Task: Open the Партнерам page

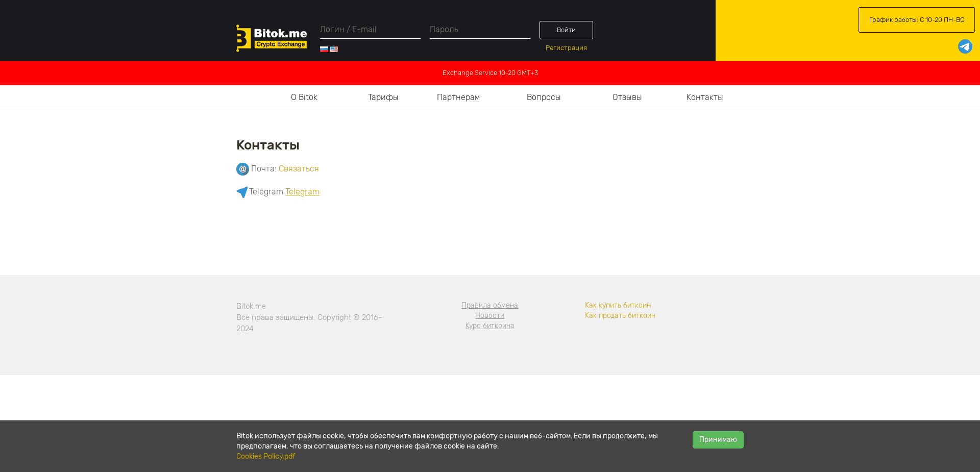Action: (x=458, y=97)
